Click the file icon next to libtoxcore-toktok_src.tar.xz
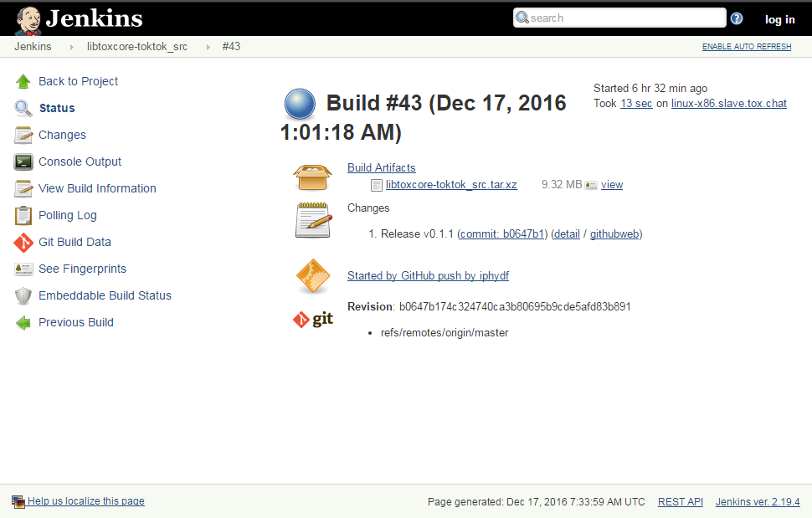812x518 pixels. 377,185
